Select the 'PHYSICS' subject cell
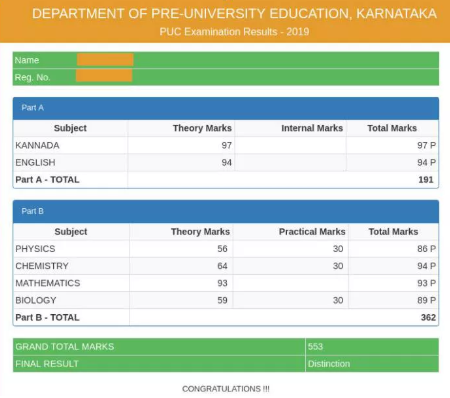Screen dimensions: 450x398 (71, 249)
